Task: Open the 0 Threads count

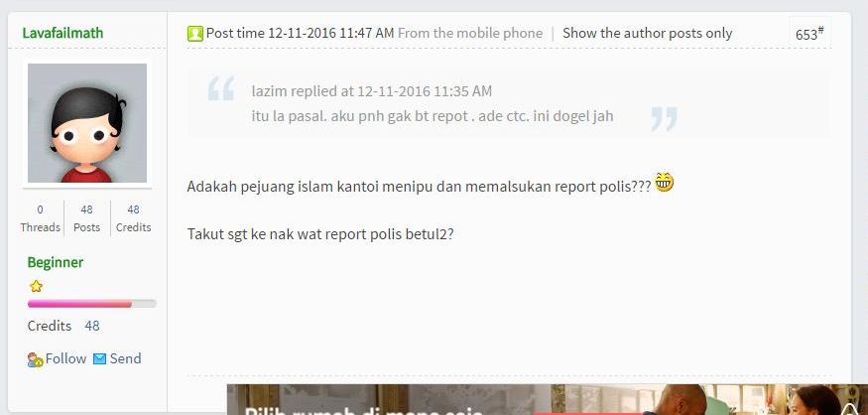Action: 40,218
